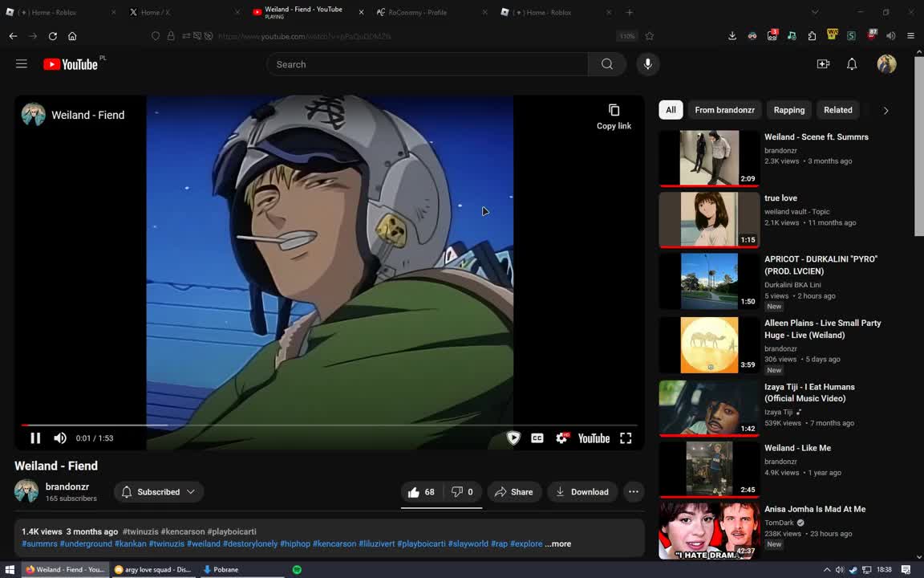The width and height of the screenshot is (924, 578).
Task: Select the Related filter chip
Action: [x=837, y=110]
